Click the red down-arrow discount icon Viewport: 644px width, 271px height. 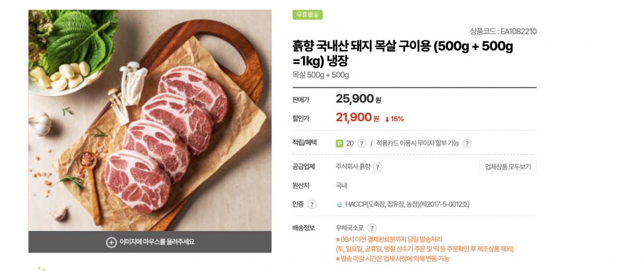click(x=388, y=119)
